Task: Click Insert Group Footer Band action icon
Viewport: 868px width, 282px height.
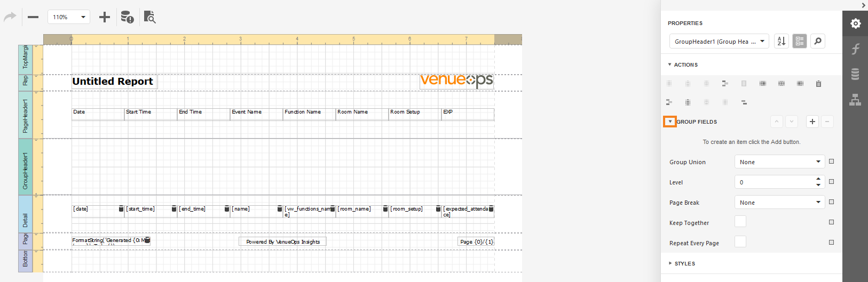Action: point(669,102)
